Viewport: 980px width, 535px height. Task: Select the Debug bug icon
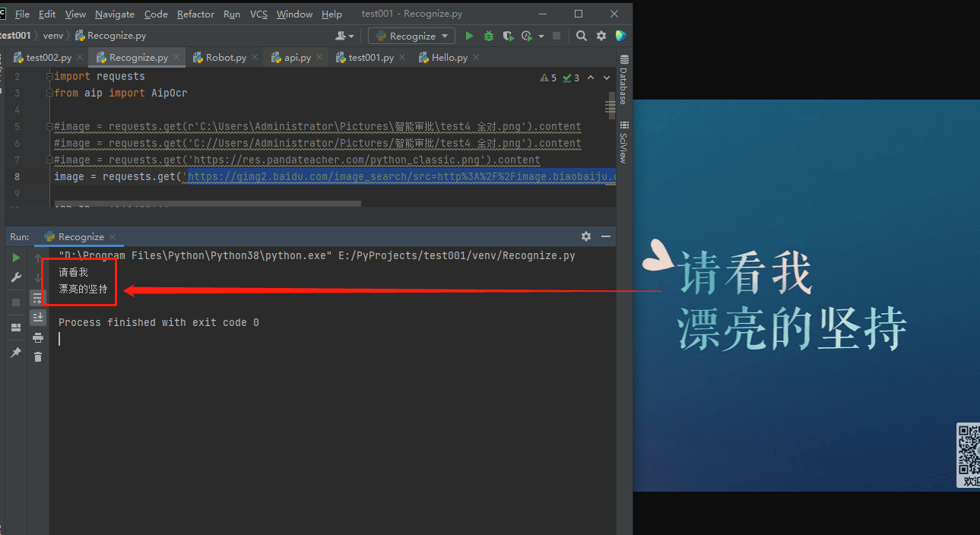pos(488,35)
